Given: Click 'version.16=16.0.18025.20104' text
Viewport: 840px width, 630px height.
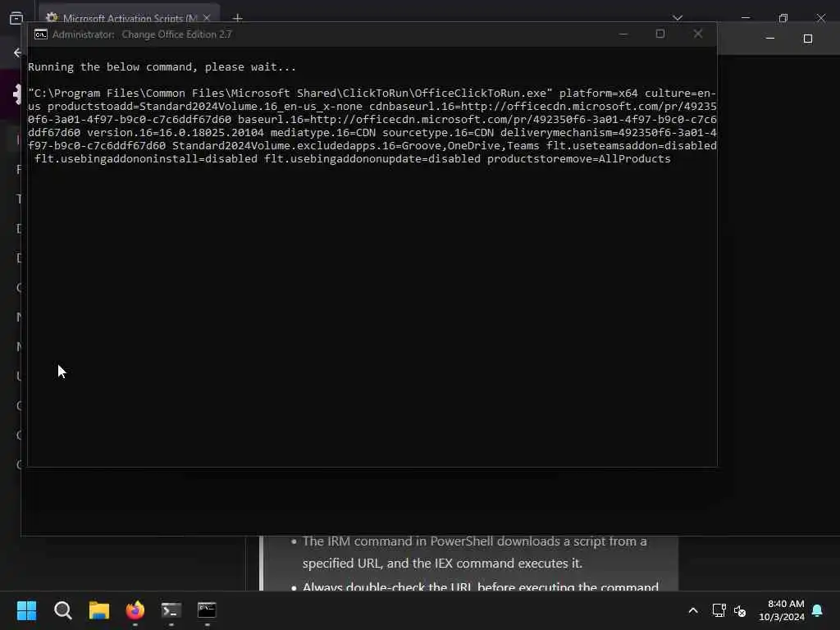Looking at the screenshot, I should point(176,132).
